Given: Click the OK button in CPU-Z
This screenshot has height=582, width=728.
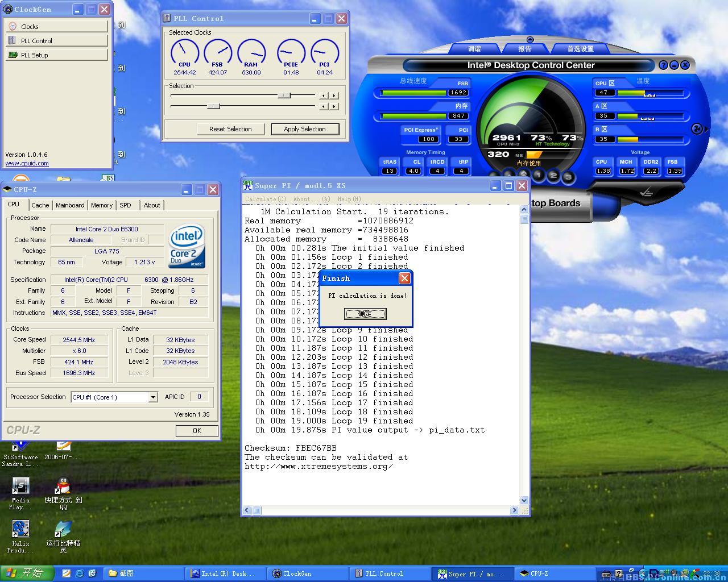Looking at the screenshot, I should (x=197, y=431).
